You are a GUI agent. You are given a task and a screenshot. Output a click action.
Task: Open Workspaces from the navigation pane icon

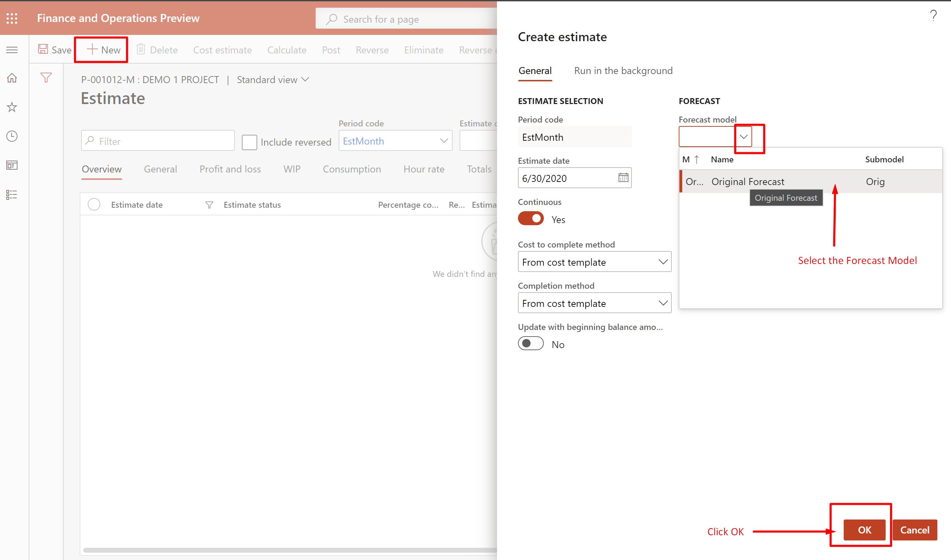[x=12, y=165]
